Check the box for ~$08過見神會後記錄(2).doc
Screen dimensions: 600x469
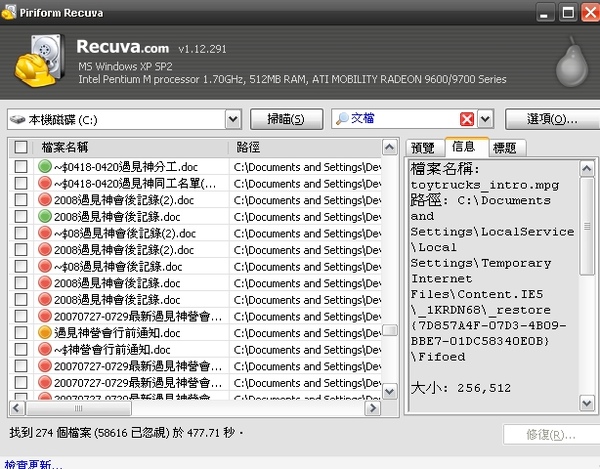(21, 233)
